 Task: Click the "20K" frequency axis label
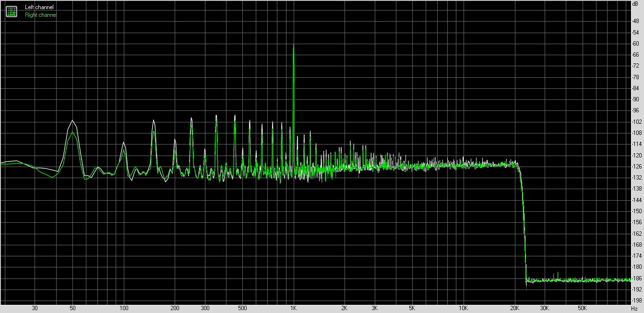514,308
